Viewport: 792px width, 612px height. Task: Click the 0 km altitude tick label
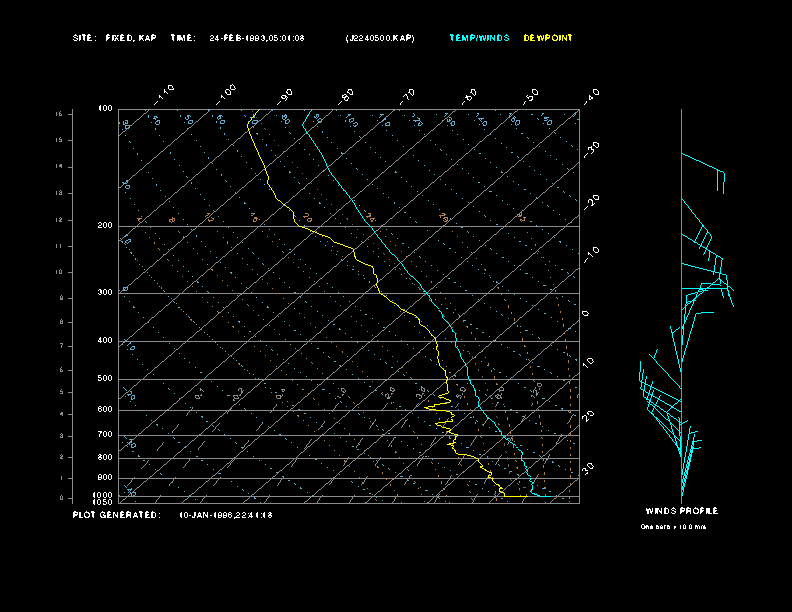[x=62, y=498]
